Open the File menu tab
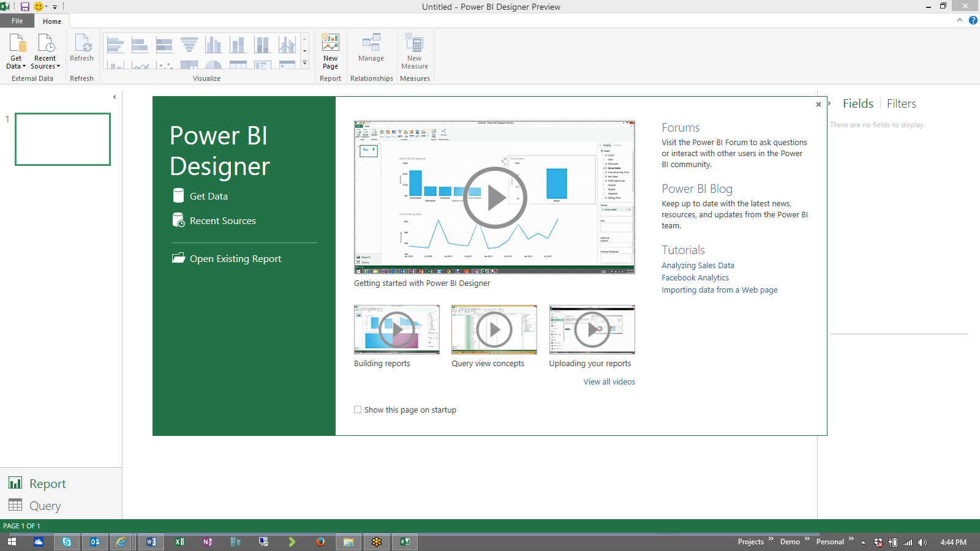 point(17,21)
